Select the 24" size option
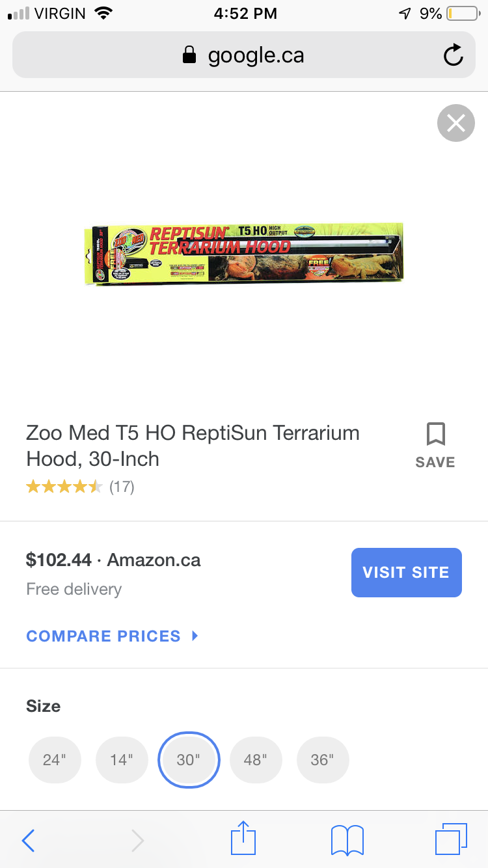The height and width of the screenshot is (868, 488). pyautogui.click(x=55, y=760)
